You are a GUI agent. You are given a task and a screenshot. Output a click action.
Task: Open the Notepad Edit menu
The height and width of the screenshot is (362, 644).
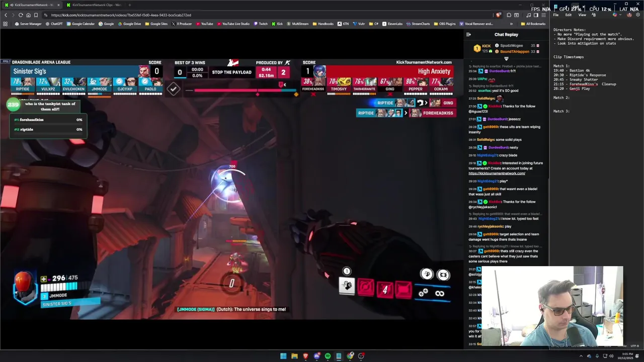569,15
